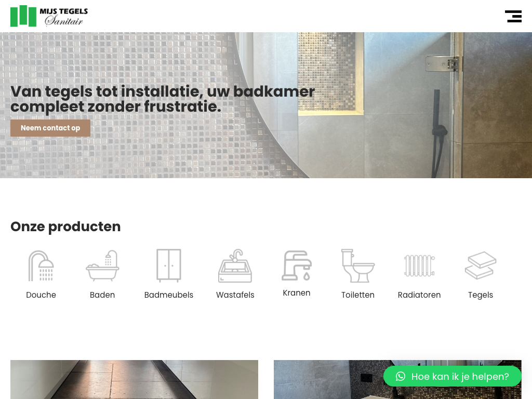532x399 pixels.
Task: Select the Wastafels sink icon
Action: tap(235, 265)
